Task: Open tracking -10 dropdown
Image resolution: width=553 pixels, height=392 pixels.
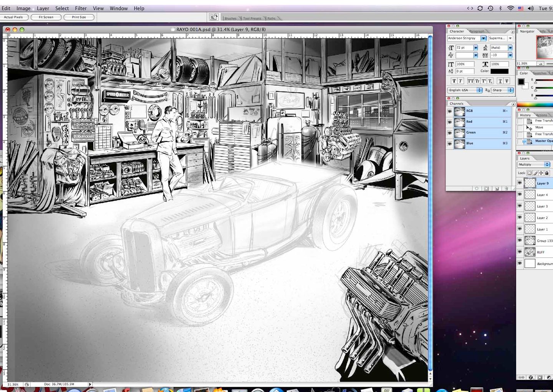Action: coord(510,55)
